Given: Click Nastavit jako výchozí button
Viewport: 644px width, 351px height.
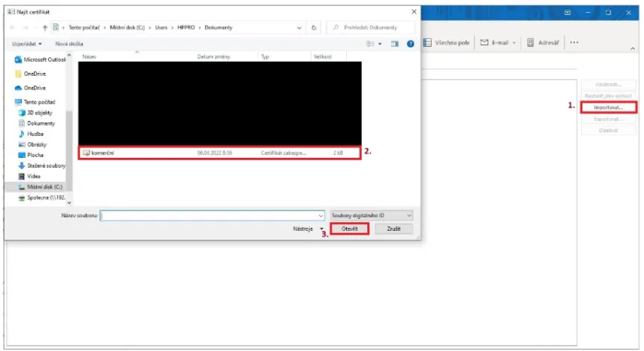Looking at the screenshot, I should 609,96.
